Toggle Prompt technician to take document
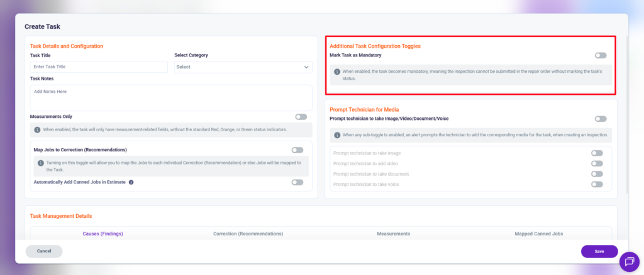Screen dimensions: 644x275 597,174
